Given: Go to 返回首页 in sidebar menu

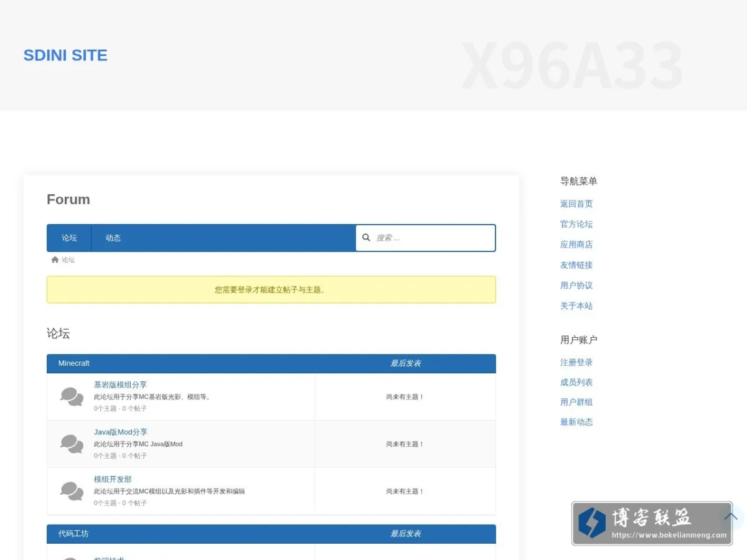Looking at the screenshot, I should tap(576, 203).
